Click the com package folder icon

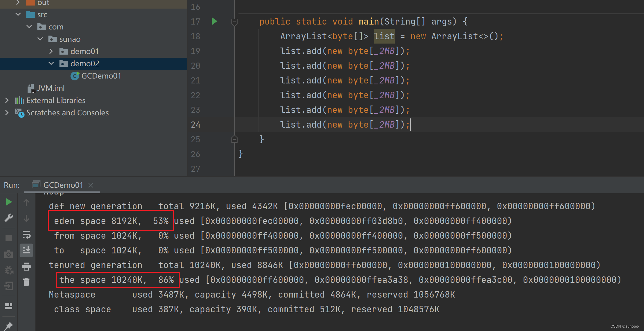click(41, 27)
